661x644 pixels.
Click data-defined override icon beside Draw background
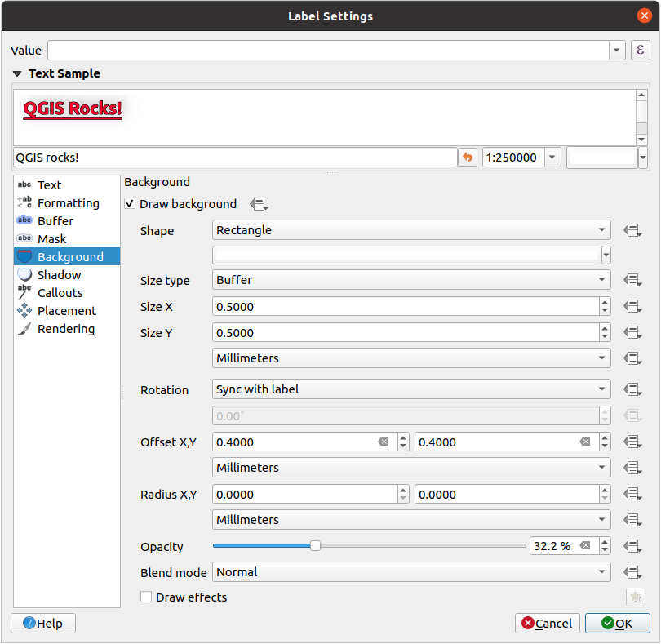[260, 204]
